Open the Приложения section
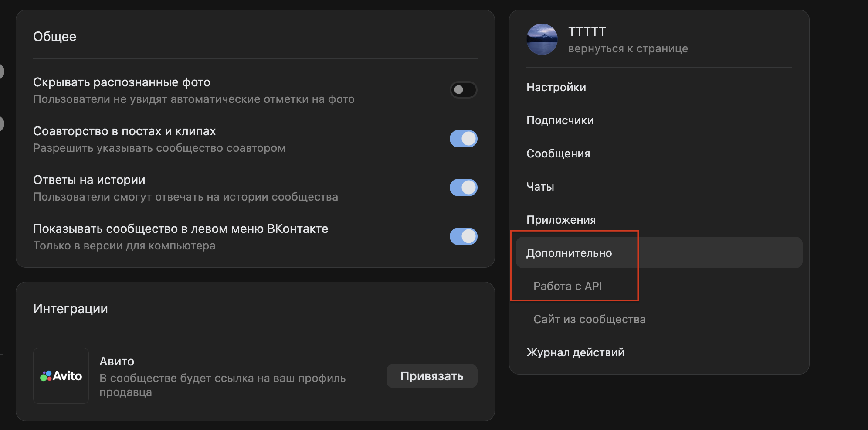Viewport: 868px width, 430px height. (561, 220)
